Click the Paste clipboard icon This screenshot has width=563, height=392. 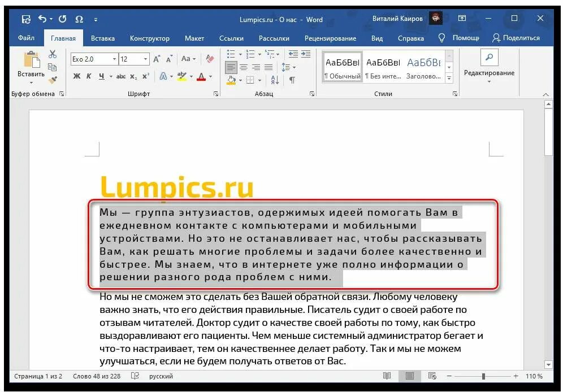(32, 59)
